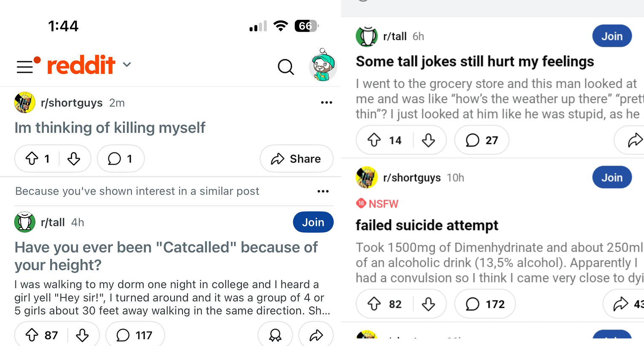Expand the reddit feed dropdown chevron

[x=127, y=65]
